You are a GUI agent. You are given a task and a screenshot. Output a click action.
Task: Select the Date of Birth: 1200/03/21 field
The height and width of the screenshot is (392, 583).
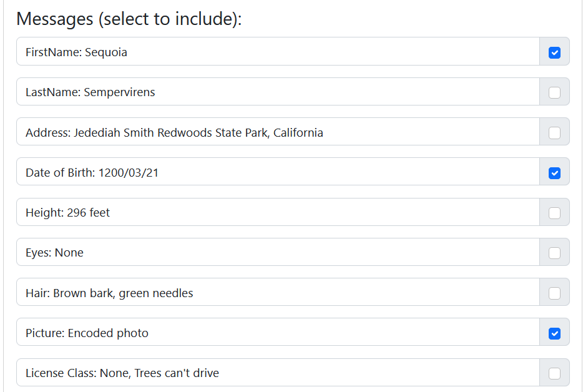[278, 173]
